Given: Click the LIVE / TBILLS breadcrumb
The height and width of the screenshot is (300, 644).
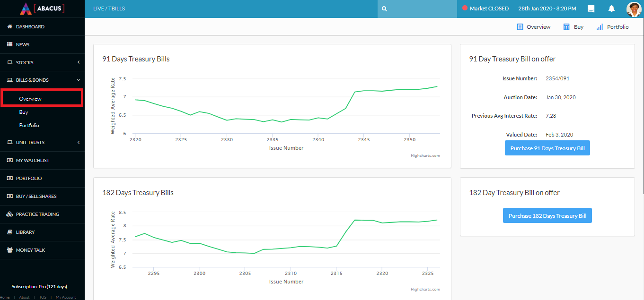Looking at the screenshot, I should coord(109,9).
